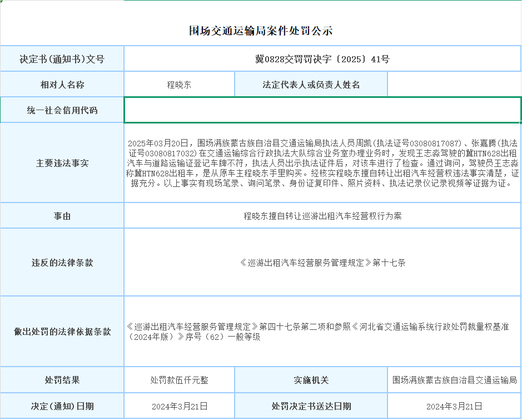Click the title 围场交通运输局案件处罚公示
Screen dimensions: 522x420
pos(261,31)
